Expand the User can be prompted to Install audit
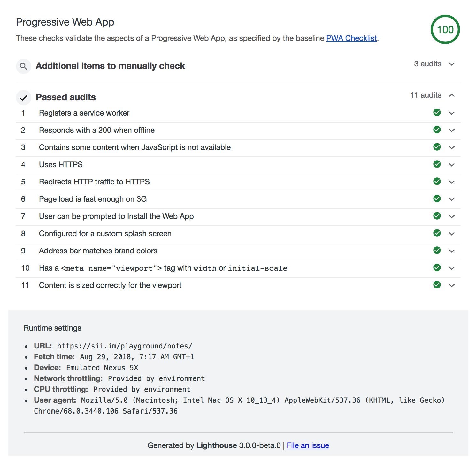The height and width of the screenshot is (464, 476). 452,216
